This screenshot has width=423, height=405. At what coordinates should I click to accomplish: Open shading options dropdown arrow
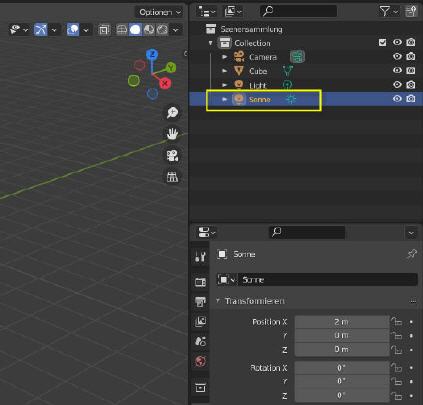pos(176,30)
